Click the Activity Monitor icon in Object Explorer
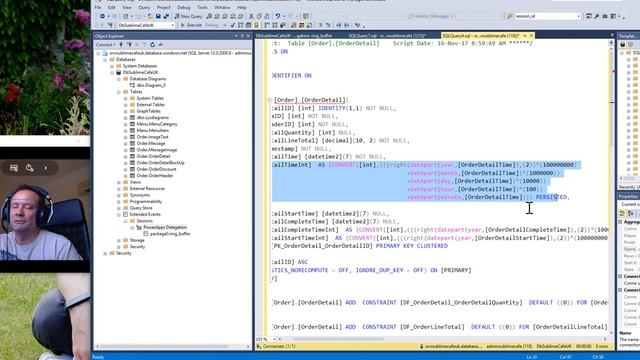 click(x=160, y=44)
